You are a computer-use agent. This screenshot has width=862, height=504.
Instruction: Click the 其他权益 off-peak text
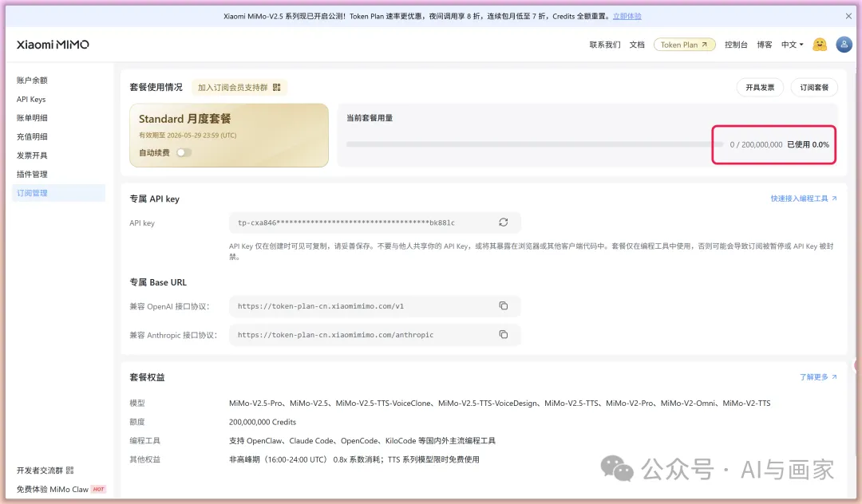tap(354, 459)
